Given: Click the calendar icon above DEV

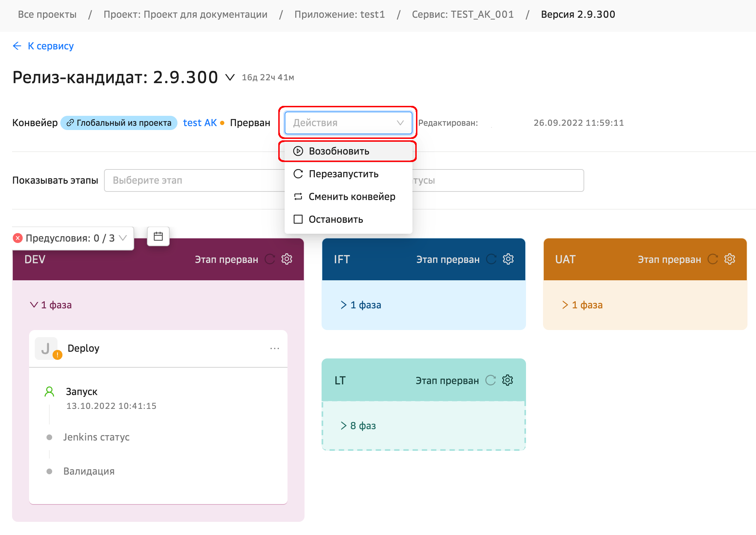Looking at the screenshot, I should (x=158, y=236).
